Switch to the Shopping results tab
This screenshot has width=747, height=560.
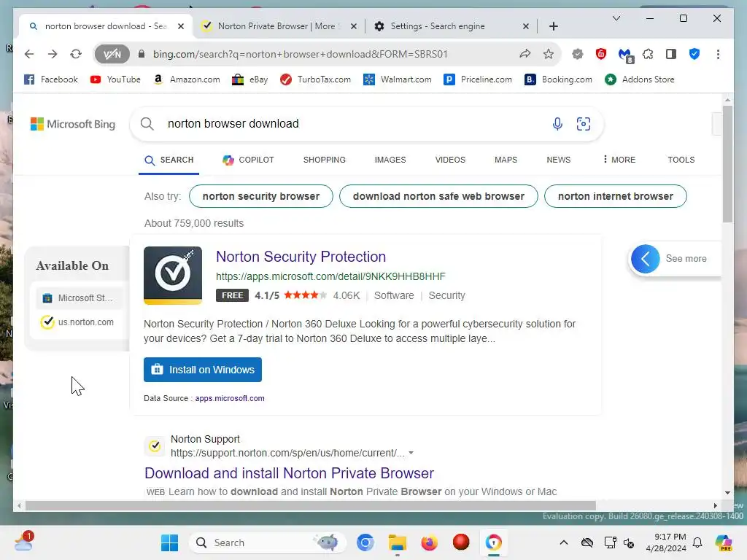pos(325,160)
